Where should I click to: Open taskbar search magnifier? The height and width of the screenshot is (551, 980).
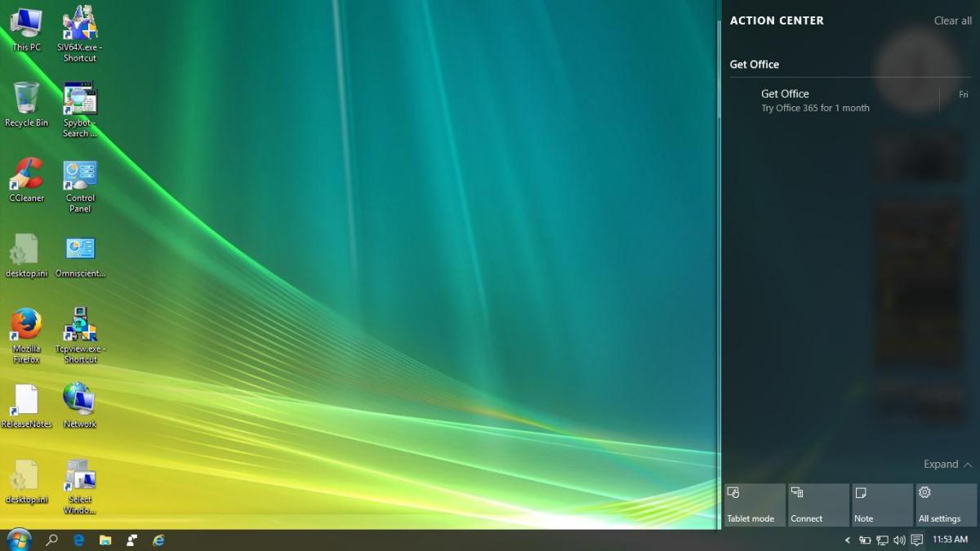(51, 540)
